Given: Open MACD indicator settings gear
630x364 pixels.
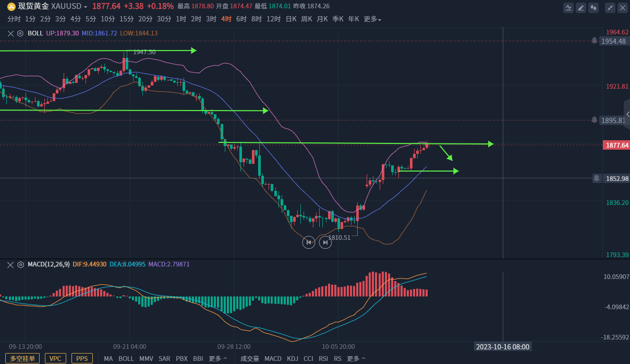Looking at the screenshot, I should tap(20, 264).
